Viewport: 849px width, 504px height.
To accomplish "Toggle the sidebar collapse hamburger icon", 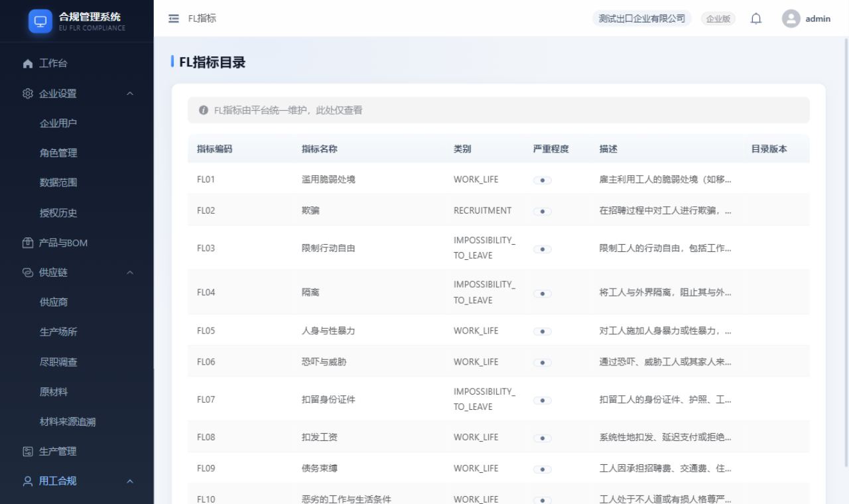I will click(174, 19).
